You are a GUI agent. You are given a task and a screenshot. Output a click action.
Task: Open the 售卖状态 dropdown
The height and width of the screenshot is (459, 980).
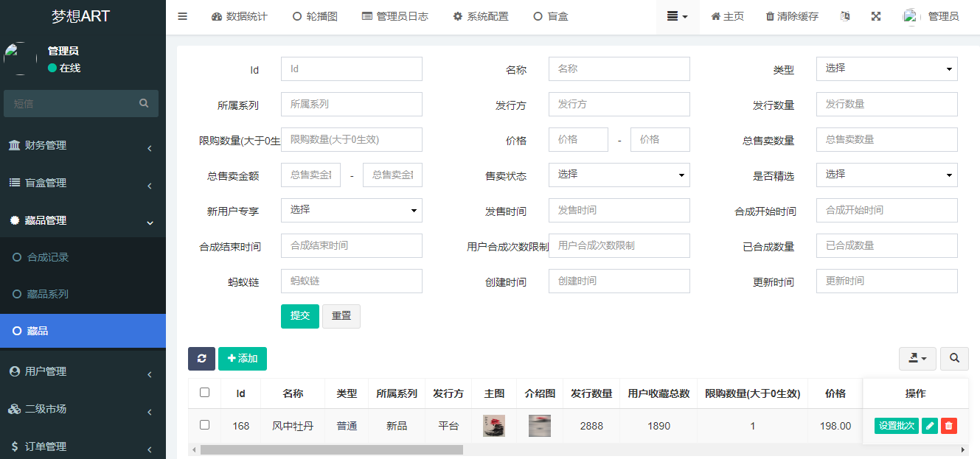[x=619, y=175]
